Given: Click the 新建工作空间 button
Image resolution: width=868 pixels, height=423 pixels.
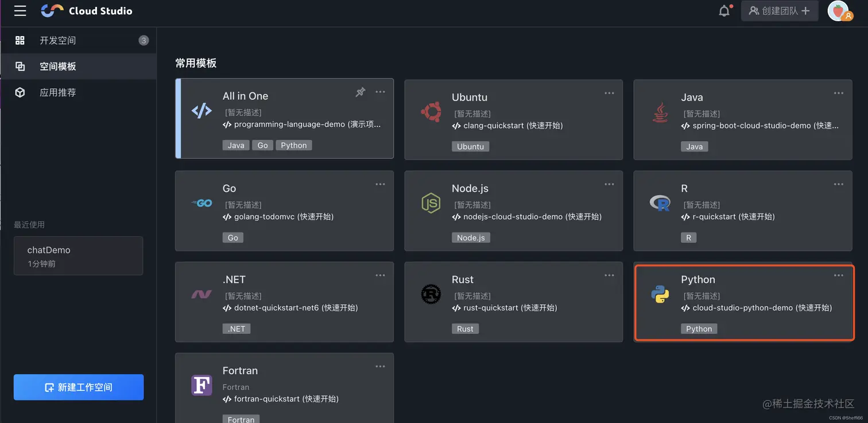Looking at the screenshot, I should coord(79,387).
